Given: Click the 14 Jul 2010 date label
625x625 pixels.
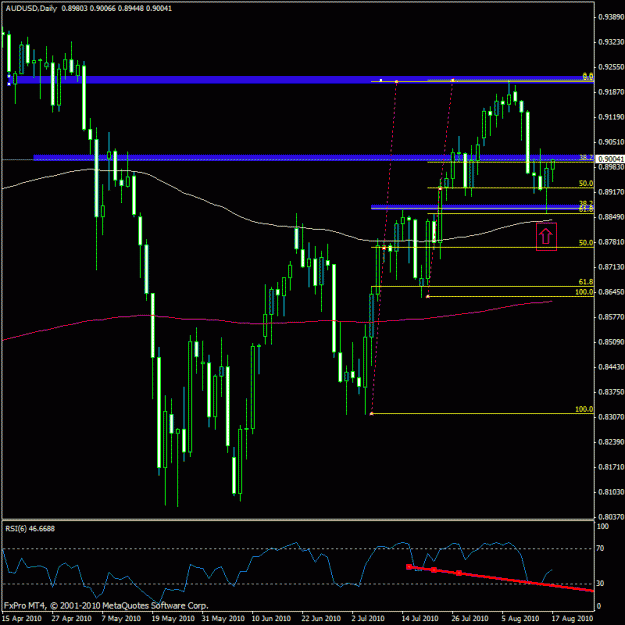Looking at the screenshot, I should click(x=420, y=619).
